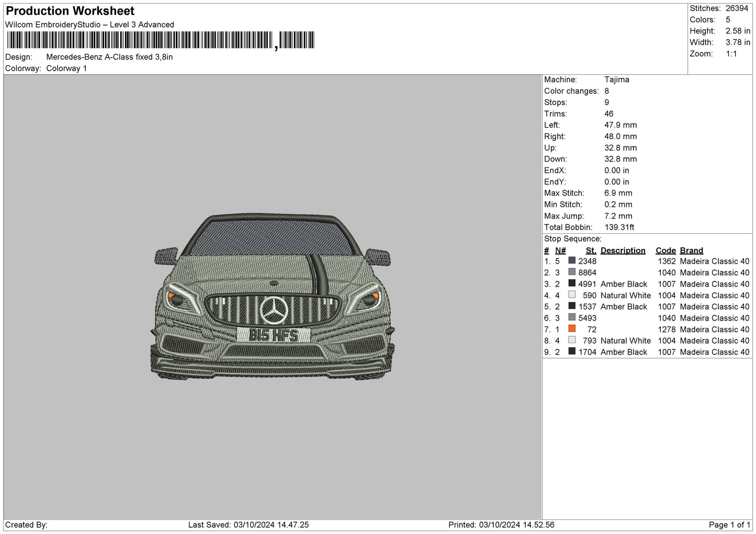Click the white swatch in stop 8
The image size is (756, 534).
pyautogui.click(x=572, y=340)
